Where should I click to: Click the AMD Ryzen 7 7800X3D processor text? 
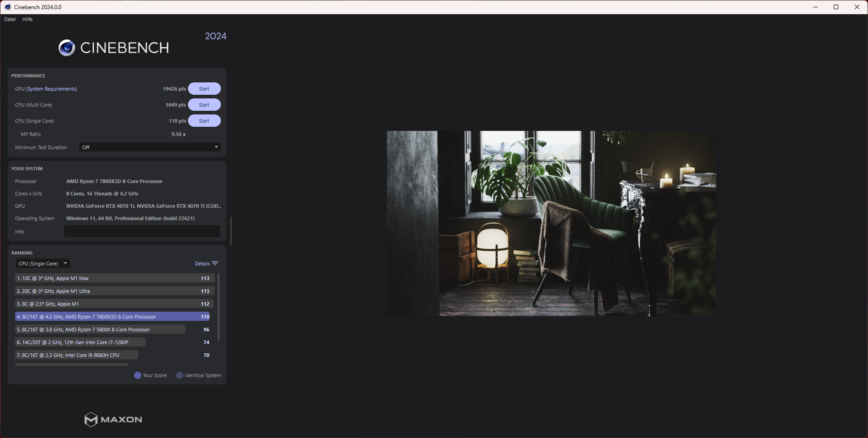114,181
